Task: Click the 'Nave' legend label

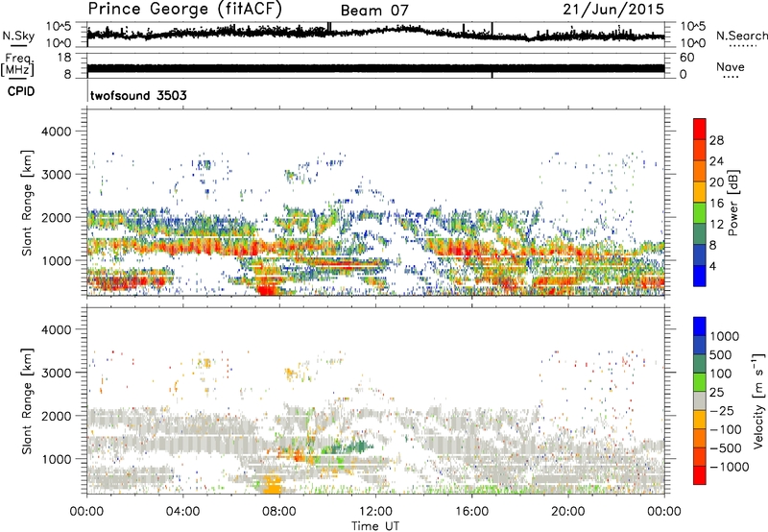Action: pyautogui.click(x=730, y=66)
